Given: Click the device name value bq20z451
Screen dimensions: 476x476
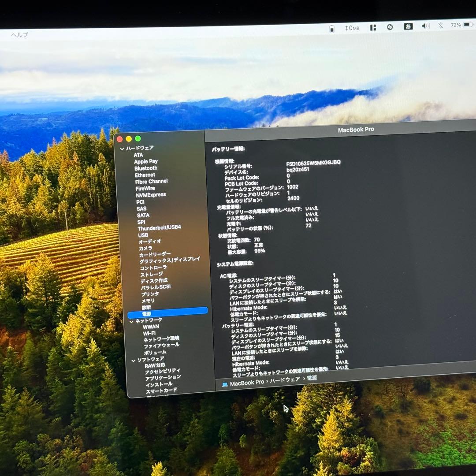Looking at the screenshot, I should [x=297, y=170].
